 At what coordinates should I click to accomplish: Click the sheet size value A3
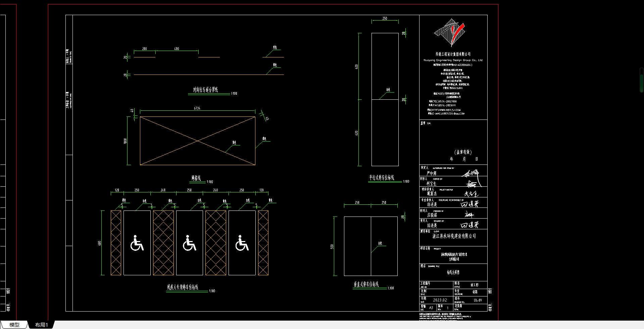431,308
